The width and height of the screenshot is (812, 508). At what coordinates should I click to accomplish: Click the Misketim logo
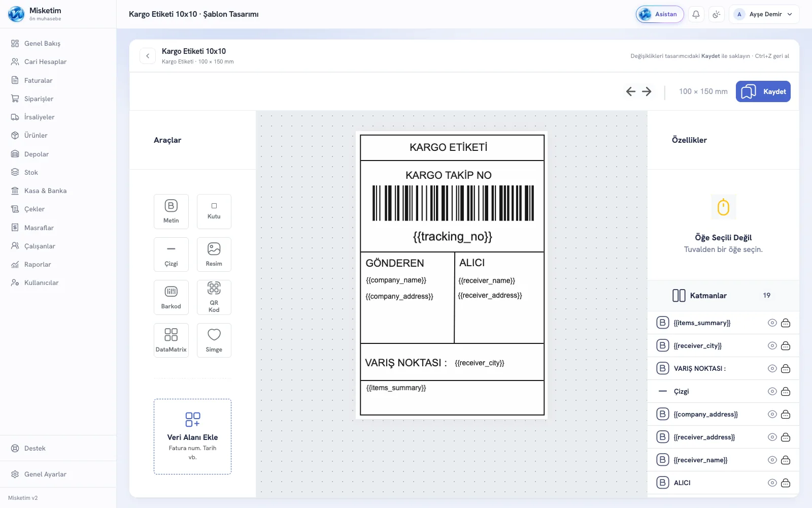tap(16, 14)
